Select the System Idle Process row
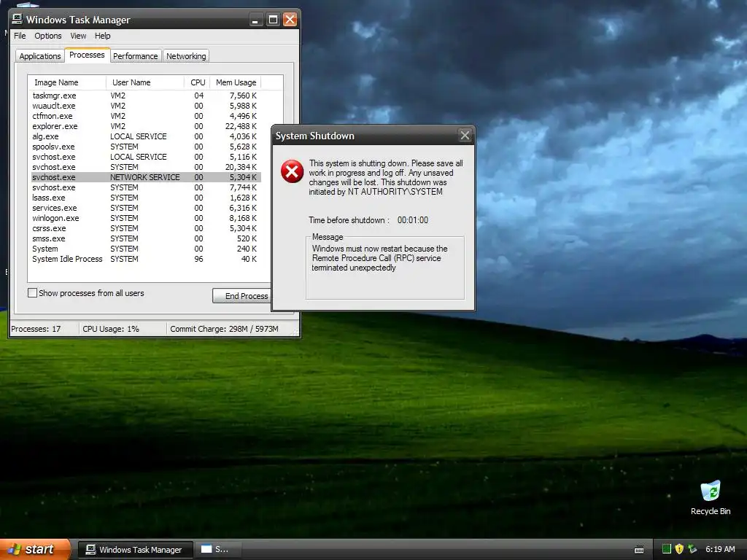Viewport: 747px width, 560px height. click(x=145, y=259)
